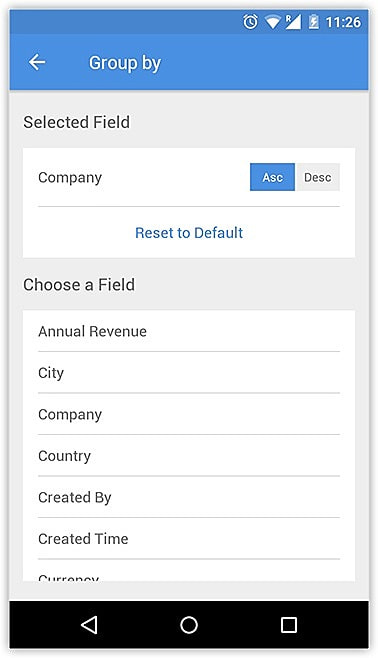This screenshot has height=658, width=378.
Task: Tap Android recent apps square
Action: (x=289, y=625)
